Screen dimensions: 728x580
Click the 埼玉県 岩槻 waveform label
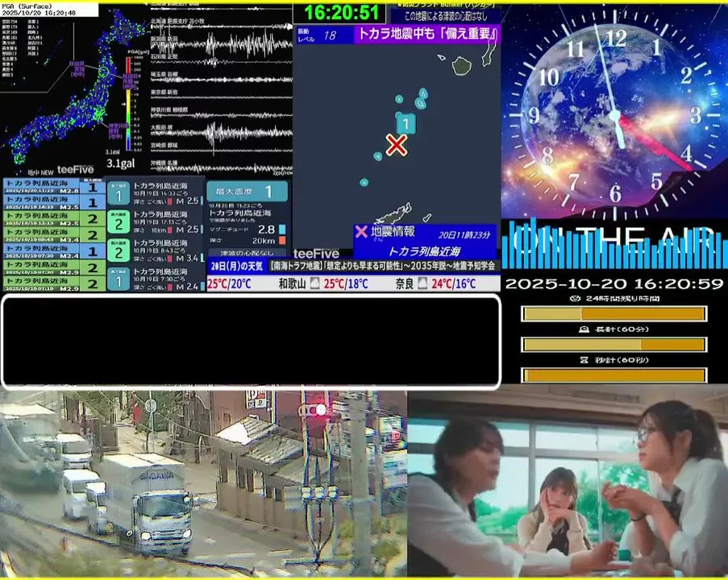coord(164,74)
